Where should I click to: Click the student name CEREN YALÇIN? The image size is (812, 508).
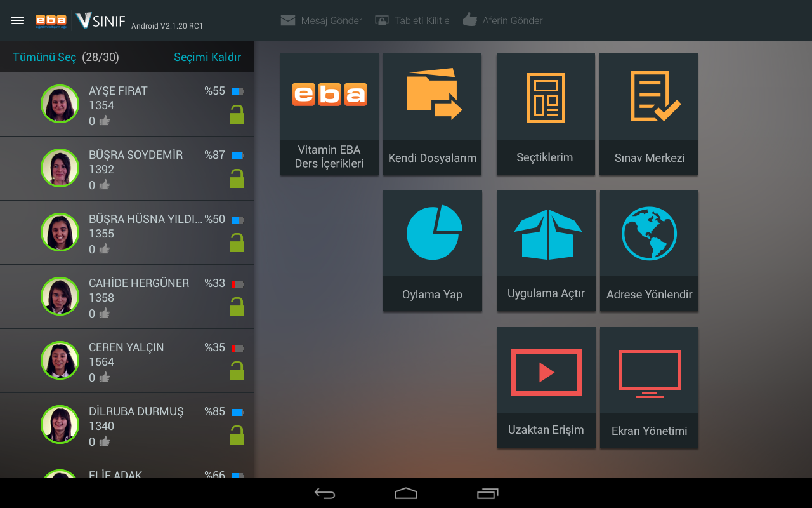(126, 347)
